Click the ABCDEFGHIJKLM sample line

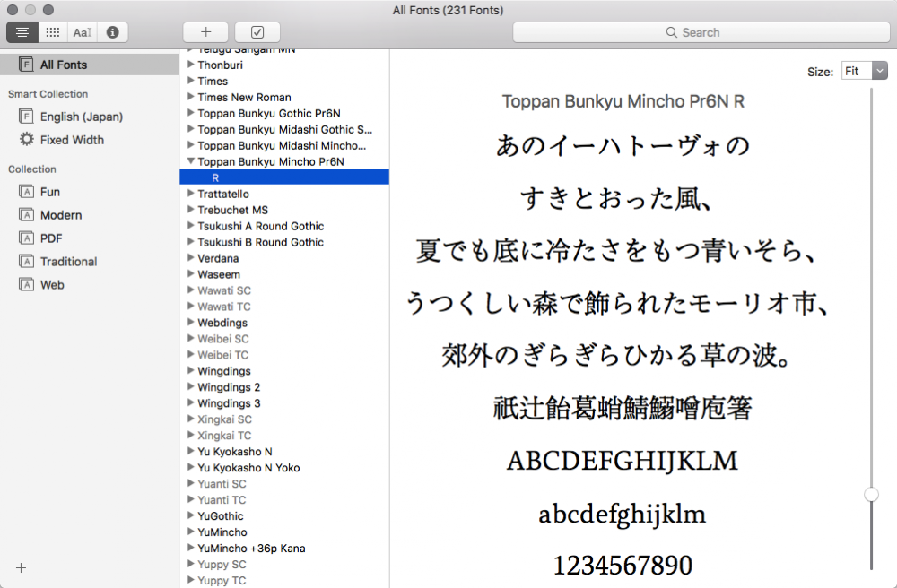click(623, 461)
